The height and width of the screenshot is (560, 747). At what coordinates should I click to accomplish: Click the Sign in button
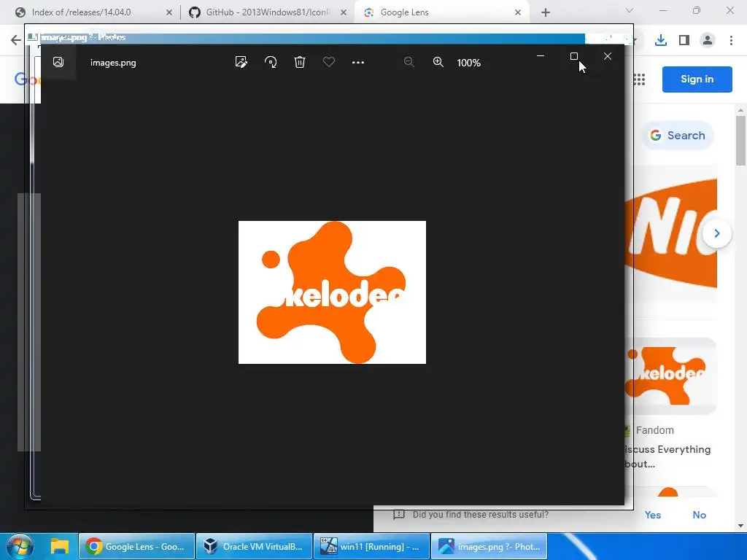pos(697,79)
